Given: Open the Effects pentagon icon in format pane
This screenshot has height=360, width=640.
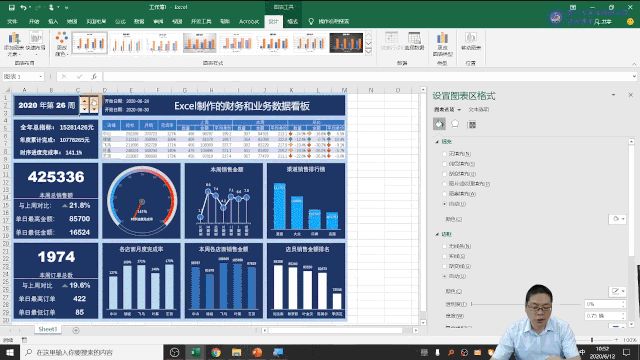Looking at the screenshot, I should (x=455, y=124).
